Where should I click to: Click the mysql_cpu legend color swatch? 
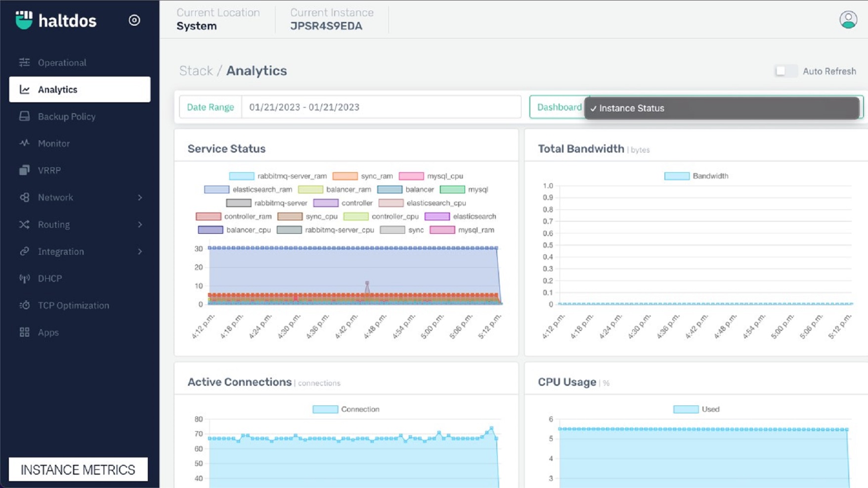tap(411, 176)
